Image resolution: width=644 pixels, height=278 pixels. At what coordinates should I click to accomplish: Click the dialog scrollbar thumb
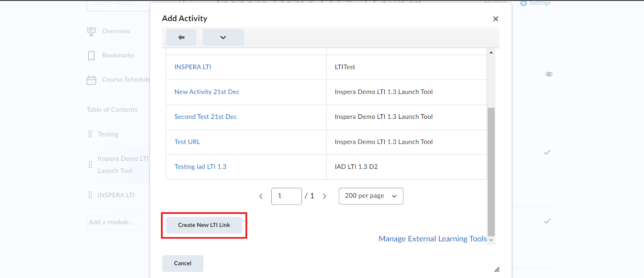(491, 171)
